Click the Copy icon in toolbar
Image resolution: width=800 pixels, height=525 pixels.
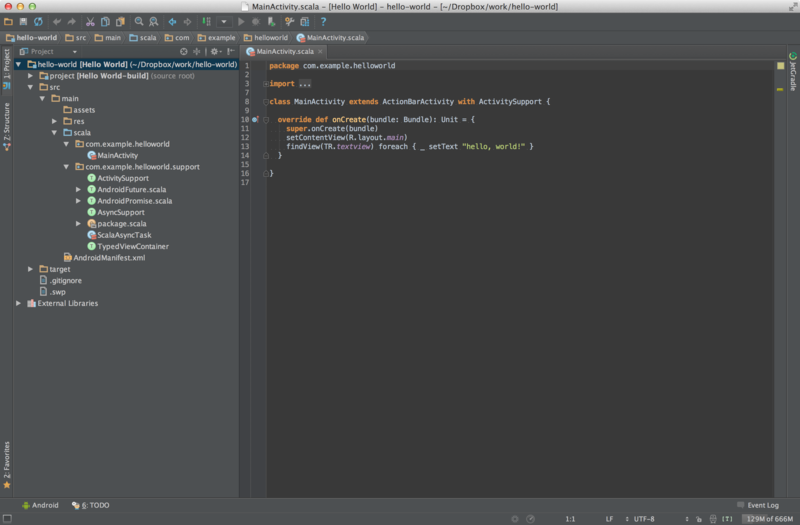(x=105, y=21)
